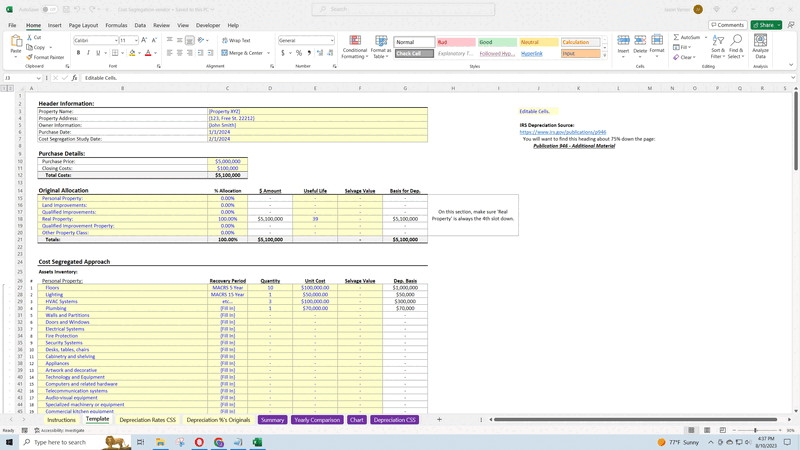Switch to the Yearly Comparison sheet tab

point(317,420)
